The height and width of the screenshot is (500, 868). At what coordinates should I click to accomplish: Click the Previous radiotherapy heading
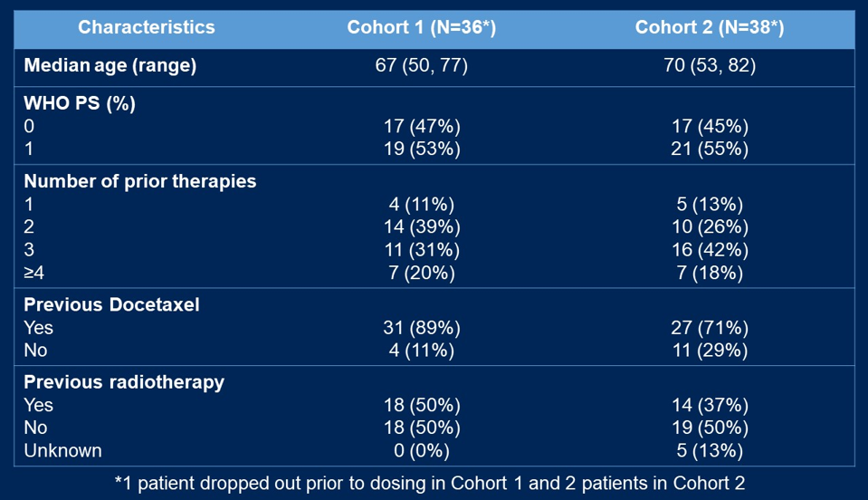point(124,382)
